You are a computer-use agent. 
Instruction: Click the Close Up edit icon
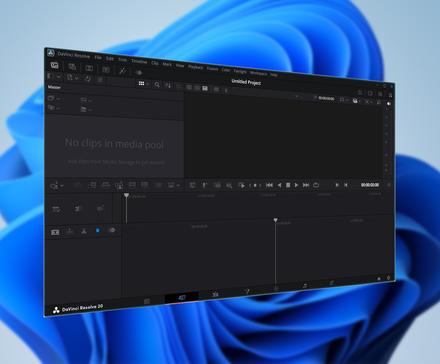pyautogui.click(x=119, y=185)
